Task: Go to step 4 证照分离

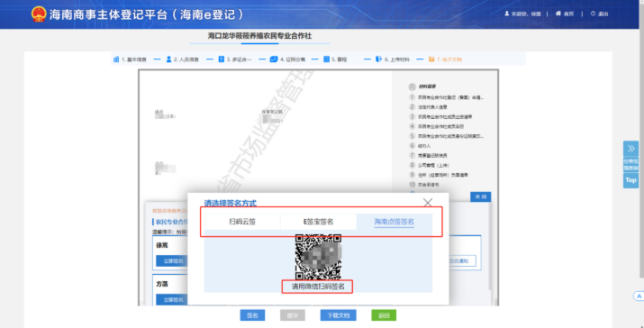Action: click(x=287, y=59)
